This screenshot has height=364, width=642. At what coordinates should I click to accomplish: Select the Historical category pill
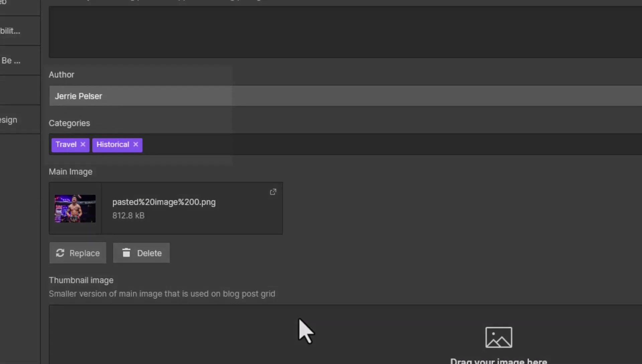(112, 145)
